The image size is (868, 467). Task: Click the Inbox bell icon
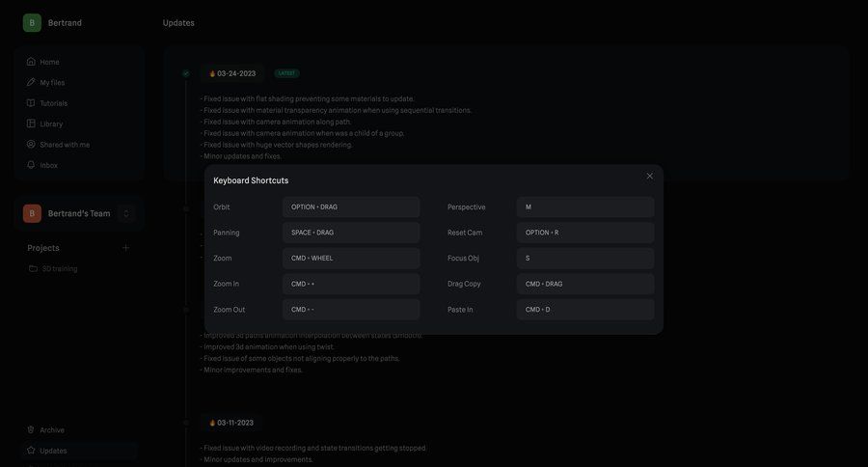(31, 165)
